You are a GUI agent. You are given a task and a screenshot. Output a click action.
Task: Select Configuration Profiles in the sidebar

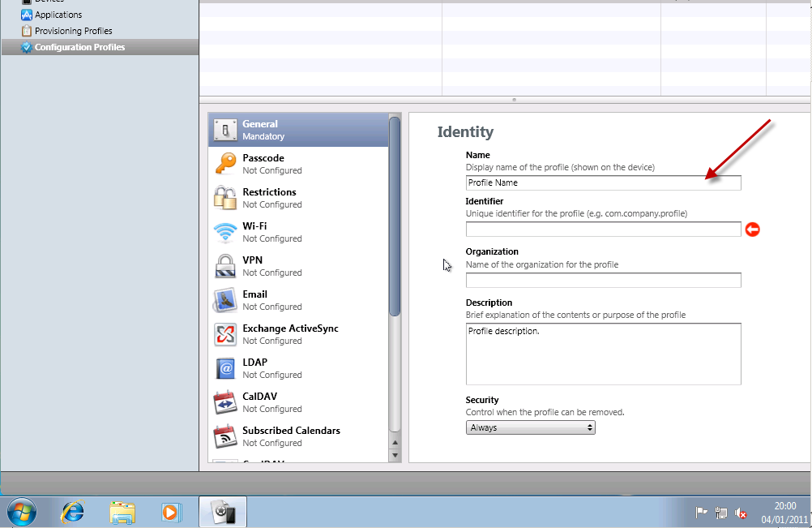click(x=79, y=47)
